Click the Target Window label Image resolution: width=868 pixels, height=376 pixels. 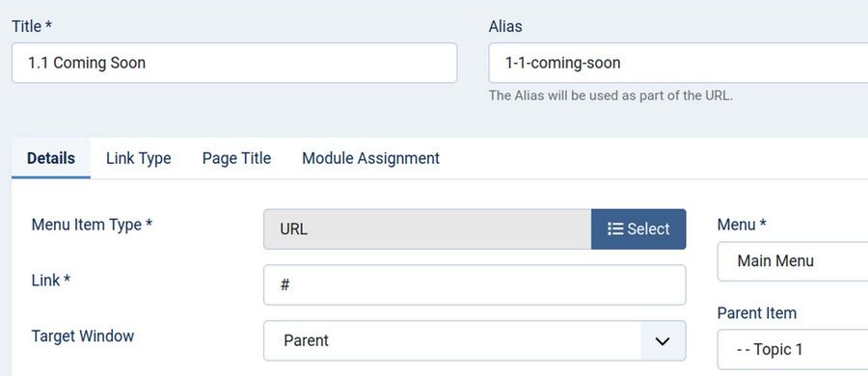(83, 336)
